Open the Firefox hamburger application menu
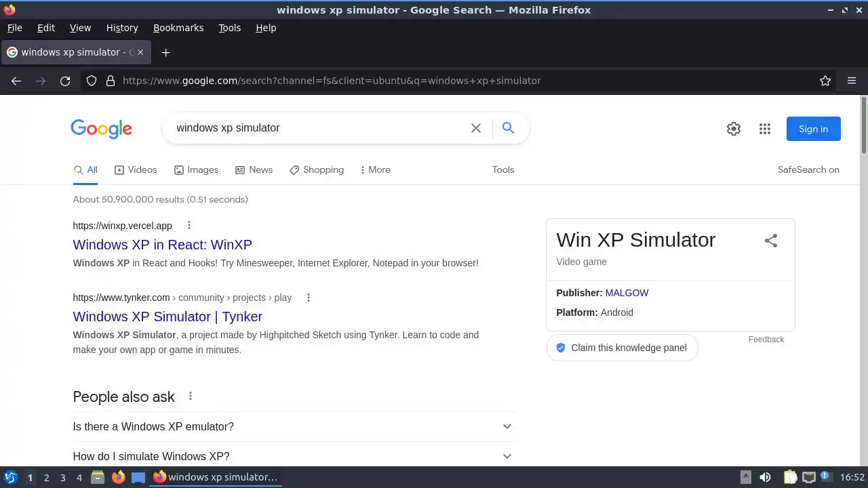Image resolution: width=868 pixels, height=488 pixels. (852, 81)
